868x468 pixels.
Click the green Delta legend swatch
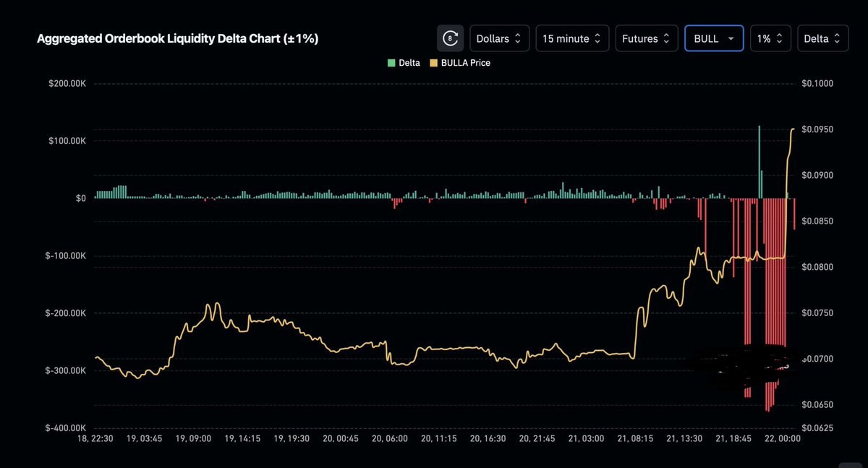392,63
